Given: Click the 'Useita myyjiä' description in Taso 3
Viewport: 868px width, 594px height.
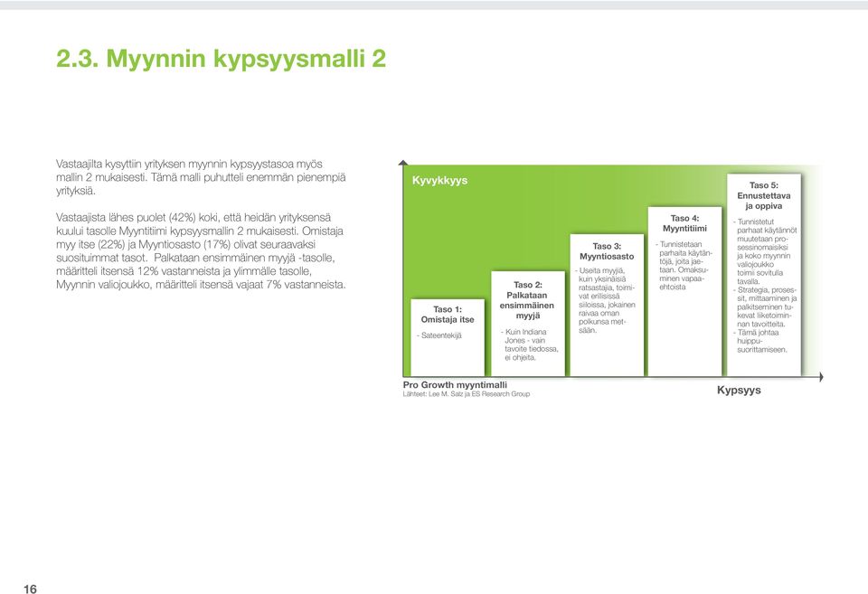Looking at the screenshot, I should (x=606, y=300).
